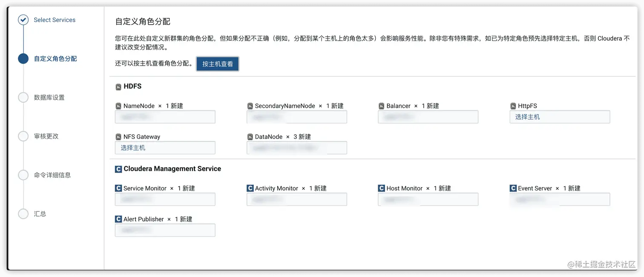Open the NameNode host selection field

(165, 117)
